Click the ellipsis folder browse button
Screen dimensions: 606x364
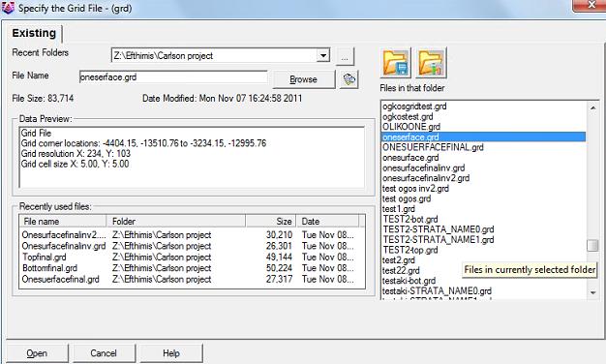point(345,56)
